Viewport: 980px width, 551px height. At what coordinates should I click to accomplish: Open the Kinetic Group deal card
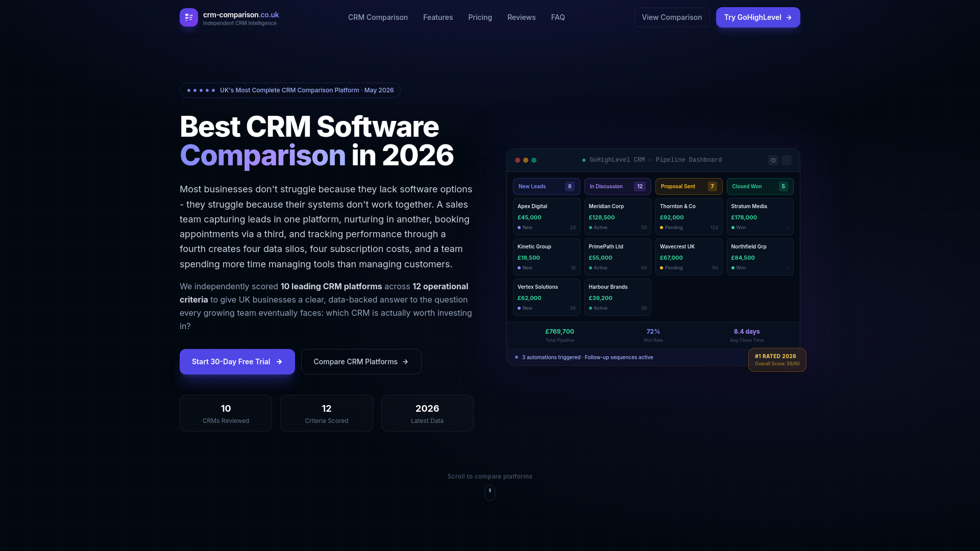[x=546, y=257]
